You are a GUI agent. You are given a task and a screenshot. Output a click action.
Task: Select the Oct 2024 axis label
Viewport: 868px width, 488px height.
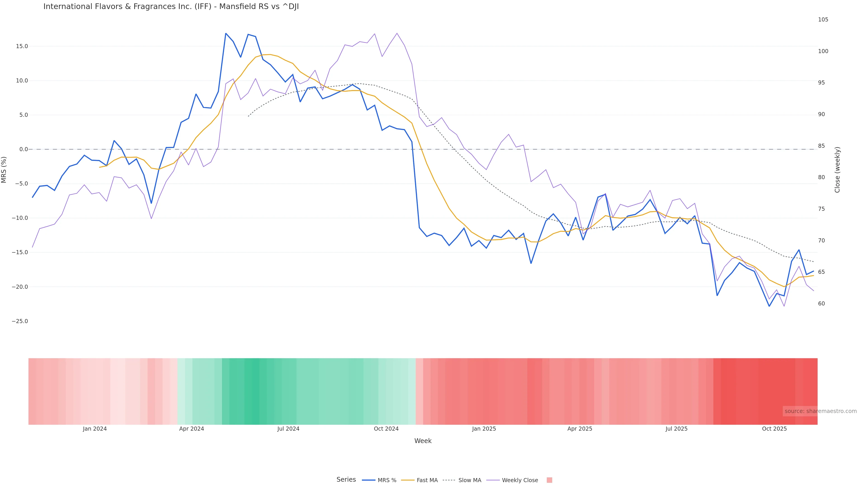(386, 429)
